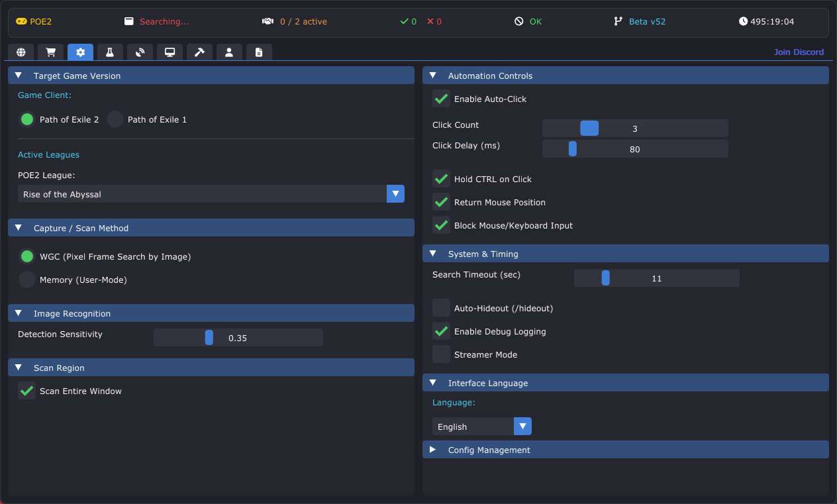The image size is (837, 504).
Task: Click the Join Discord link
Action: coord(799,52)
